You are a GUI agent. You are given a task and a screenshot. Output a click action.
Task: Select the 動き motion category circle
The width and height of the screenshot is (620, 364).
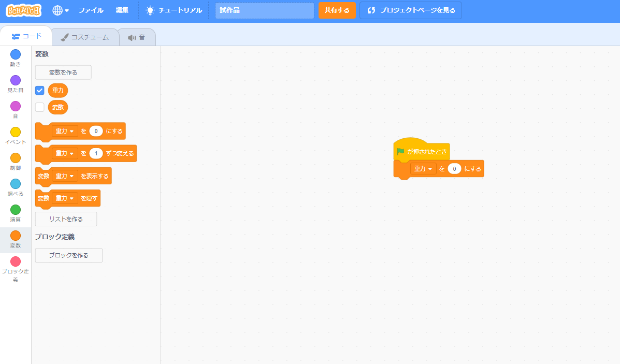pos(16,54)
